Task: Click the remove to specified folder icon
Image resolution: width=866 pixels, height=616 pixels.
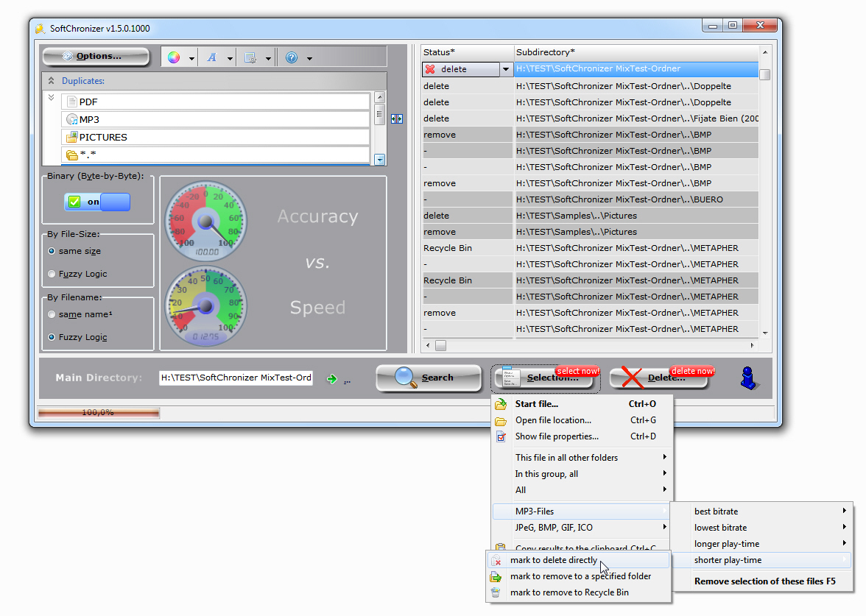Action: (x=496, y=577)
